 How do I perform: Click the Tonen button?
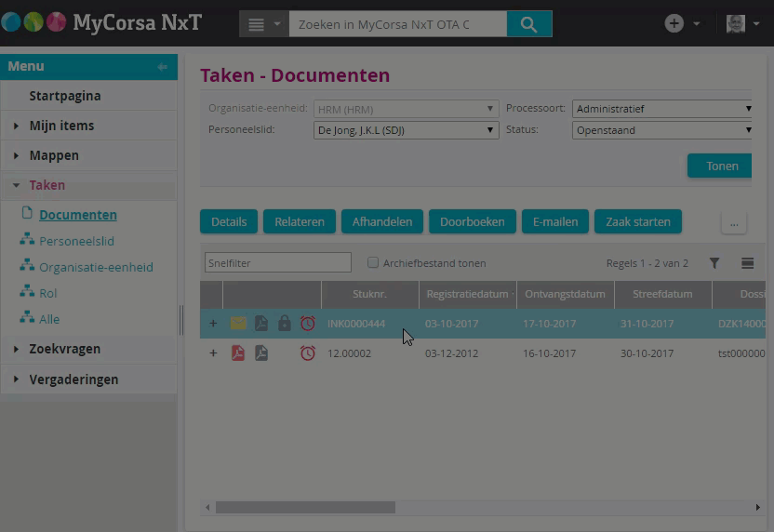pos(720,166)
